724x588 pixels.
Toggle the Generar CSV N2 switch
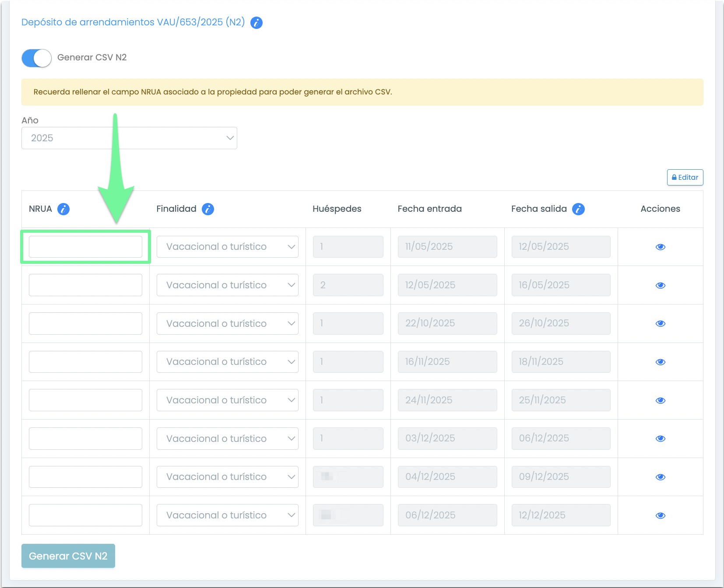pos(37,58)
